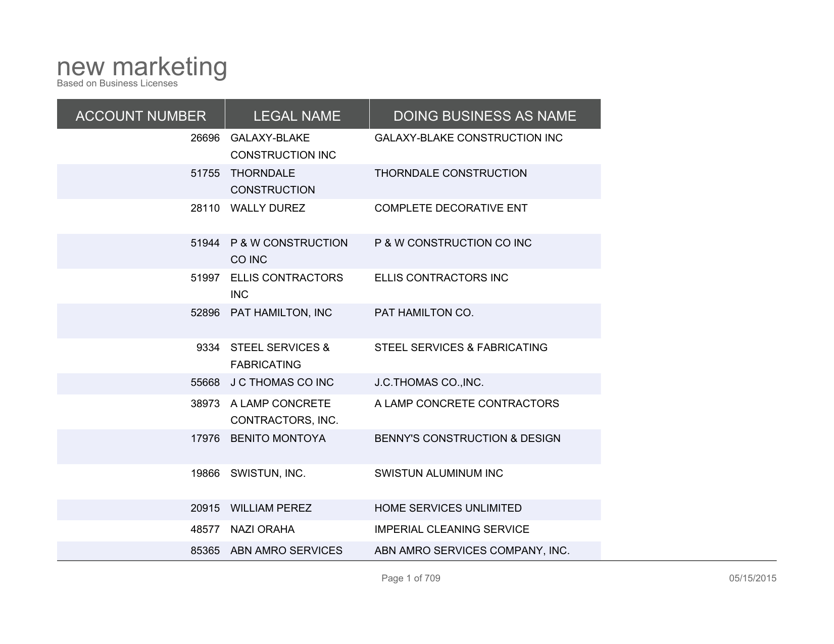Click legal name SWISTUN, INC.
Screen dimensions: 834x644
(268, 473)
